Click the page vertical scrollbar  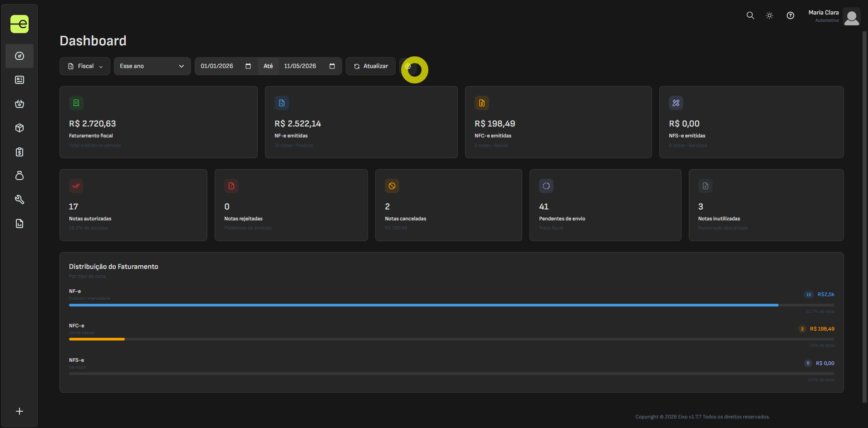click(864, 217)
